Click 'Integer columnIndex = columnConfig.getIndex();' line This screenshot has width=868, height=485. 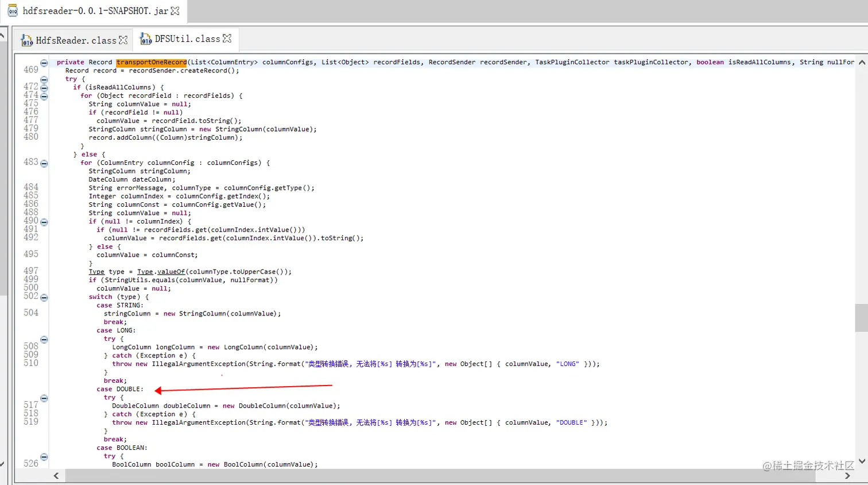[x=179, y=197]
